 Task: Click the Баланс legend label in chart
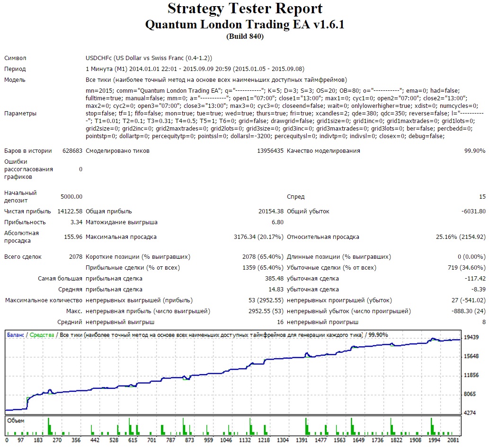pos(15,335)
